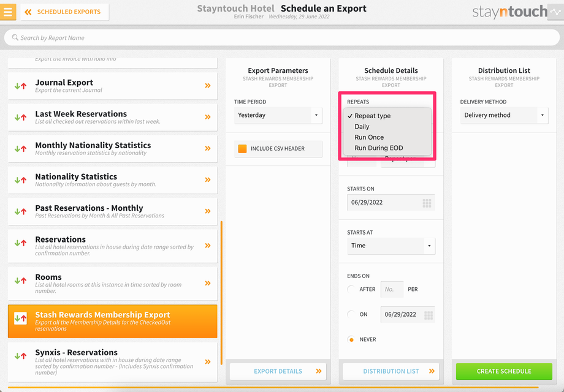Click the Distribution List button
The height and width of the screenshot is (392, 564).
coord(391,371)
